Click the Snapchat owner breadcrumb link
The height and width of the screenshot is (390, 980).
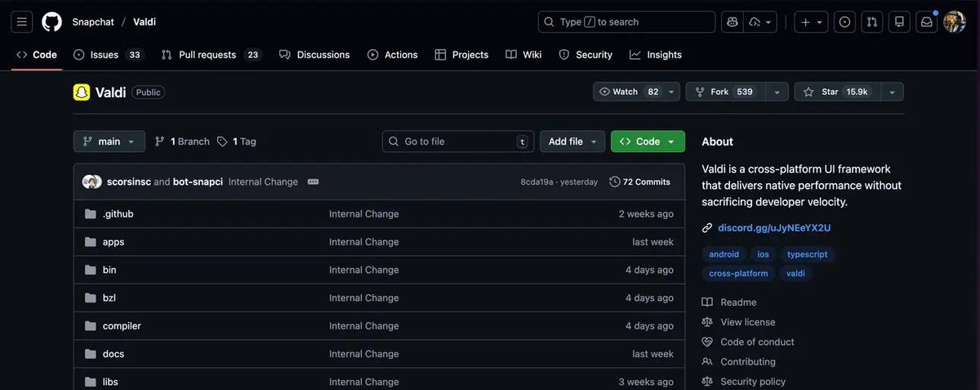91,22
